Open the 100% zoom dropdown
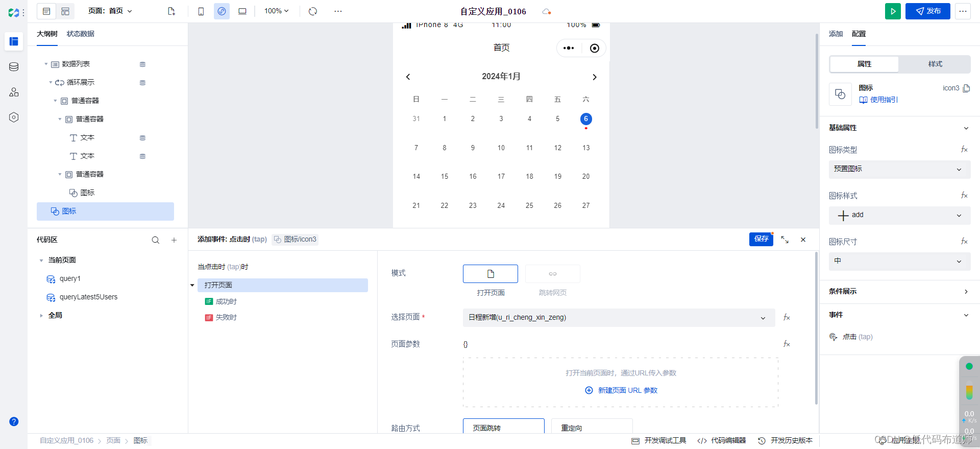 coord(276,11)
